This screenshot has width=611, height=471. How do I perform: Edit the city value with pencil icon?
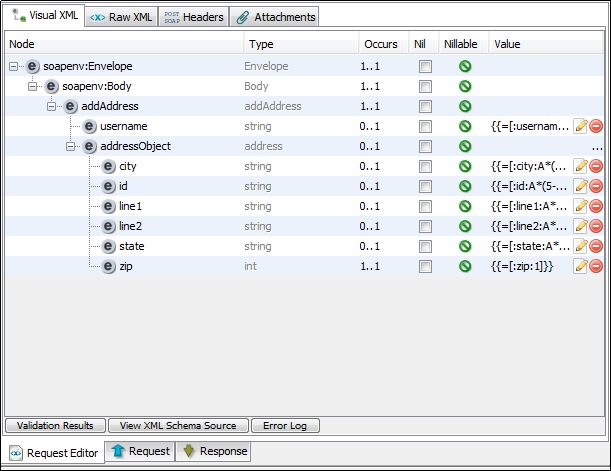click(x=580, y=166)
